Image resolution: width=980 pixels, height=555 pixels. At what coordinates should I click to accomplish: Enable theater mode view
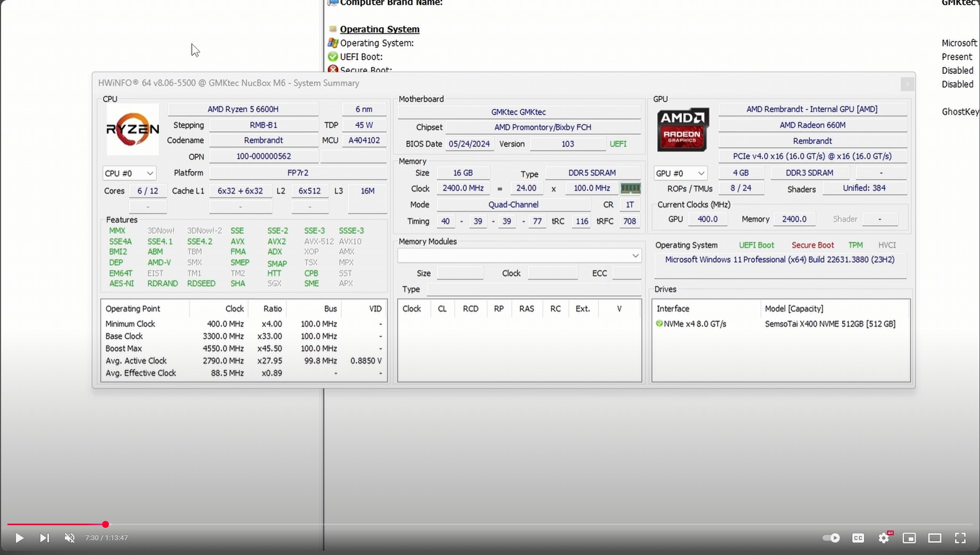coord(935,538)
